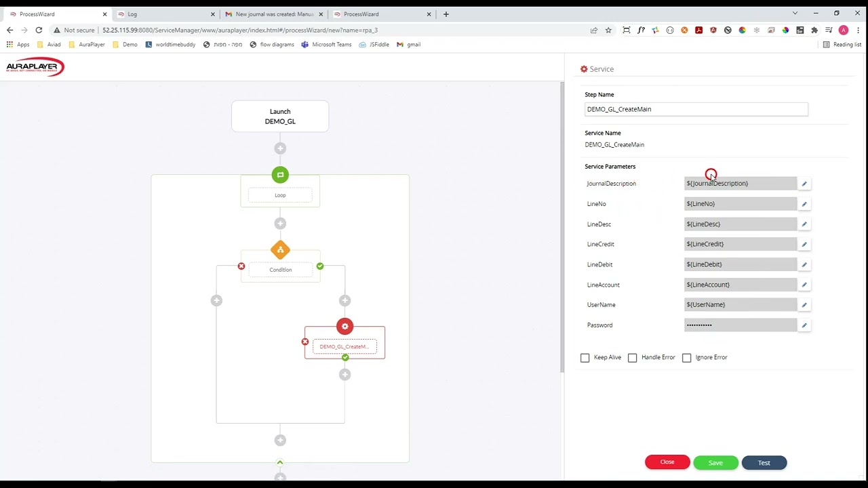
Task: Click the green Loop step icon
Action: [280, 175]
